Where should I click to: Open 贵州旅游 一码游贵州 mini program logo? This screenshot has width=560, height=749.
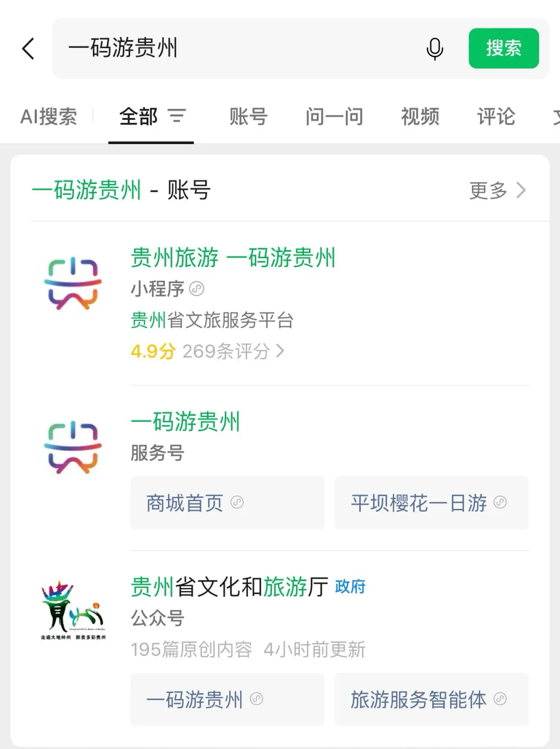pos(73,284)
